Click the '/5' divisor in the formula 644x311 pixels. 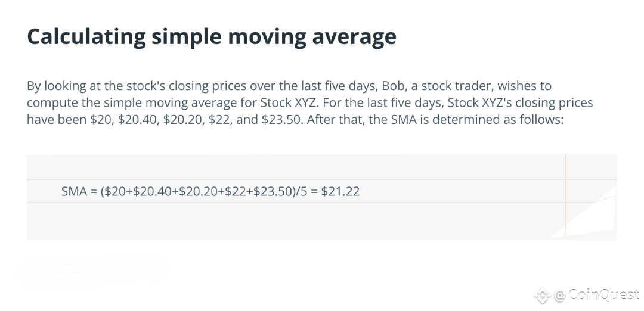(x=302, y=191)
